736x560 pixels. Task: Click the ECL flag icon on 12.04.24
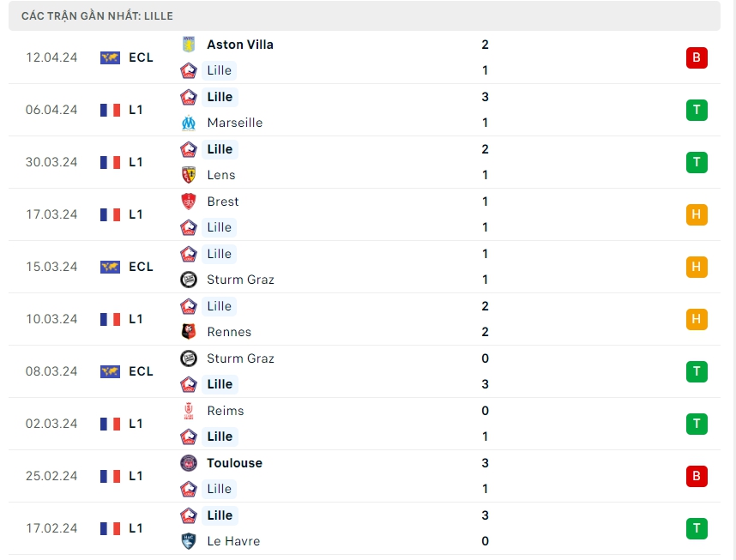110,57
